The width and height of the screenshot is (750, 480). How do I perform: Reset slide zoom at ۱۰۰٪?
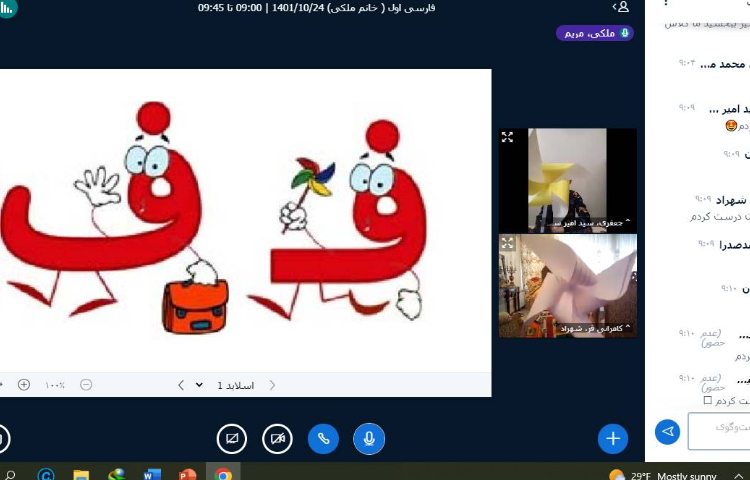click(55, 385)
